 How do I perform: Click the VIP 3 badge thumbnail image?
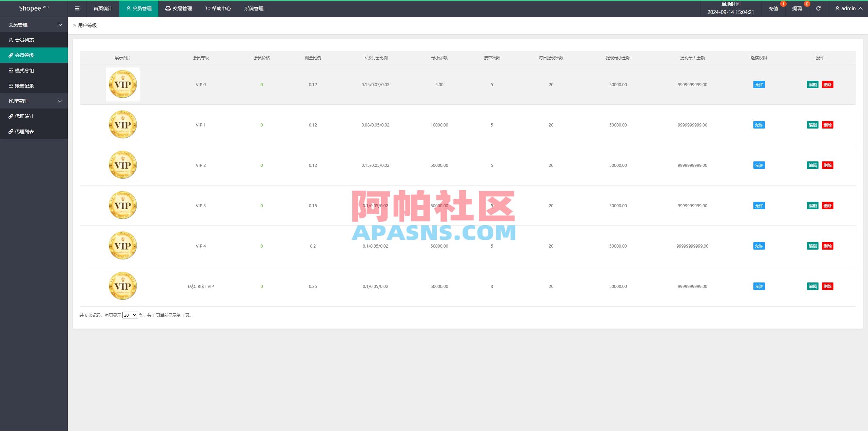[x=123, y=205]
